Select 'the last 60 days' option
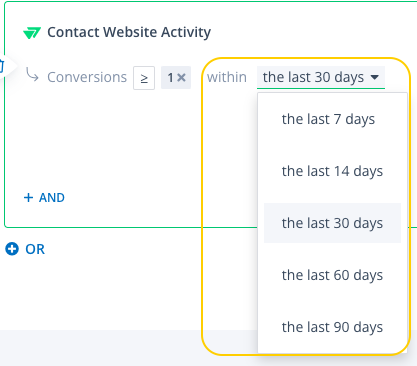 tap(332, 275)
